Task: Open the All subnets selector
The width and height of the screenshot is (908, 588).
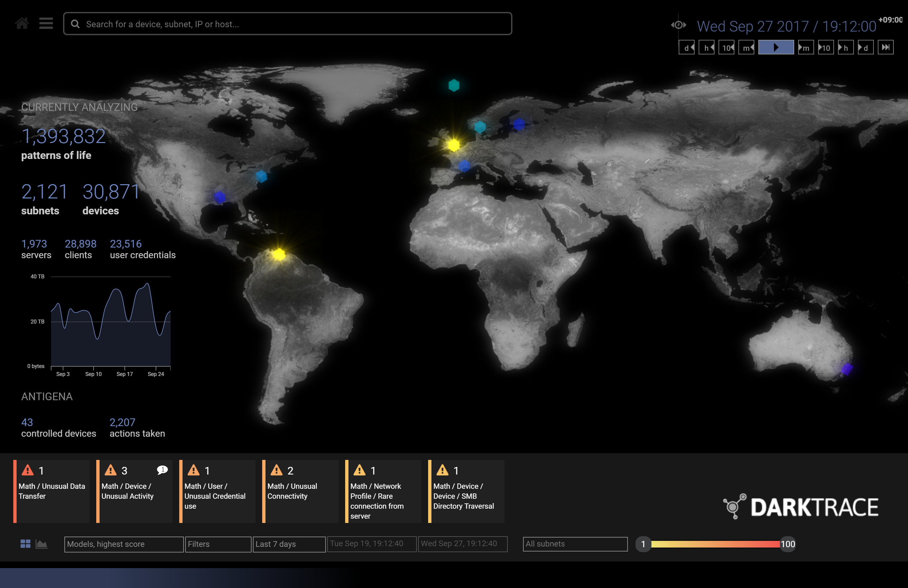Action: pos(574,544)
